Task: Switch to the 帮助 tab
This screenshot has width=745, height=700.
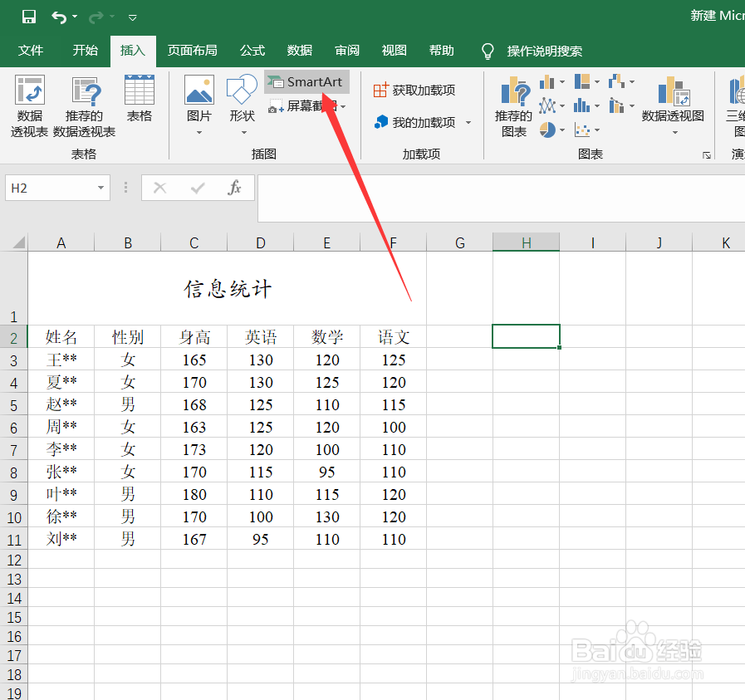Action: [x=441, y=51]
